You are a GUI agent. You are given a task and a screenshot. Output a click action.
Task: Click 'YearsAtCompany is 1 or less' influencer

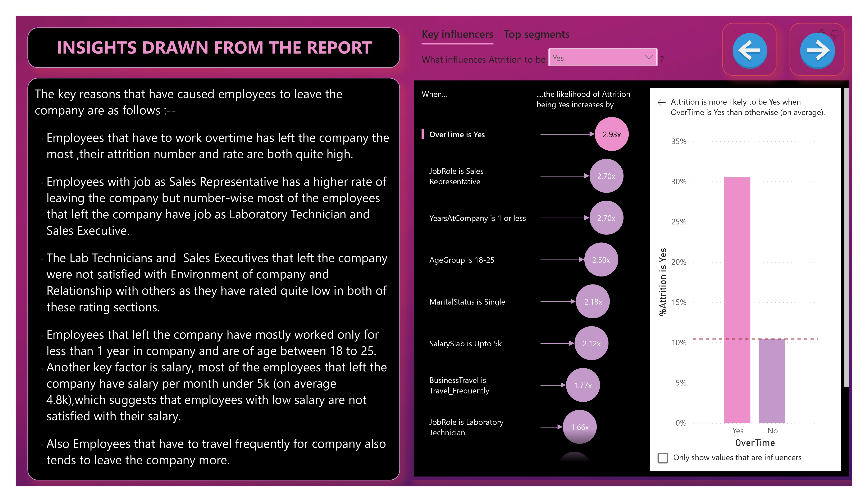click(x=477, y=218)
